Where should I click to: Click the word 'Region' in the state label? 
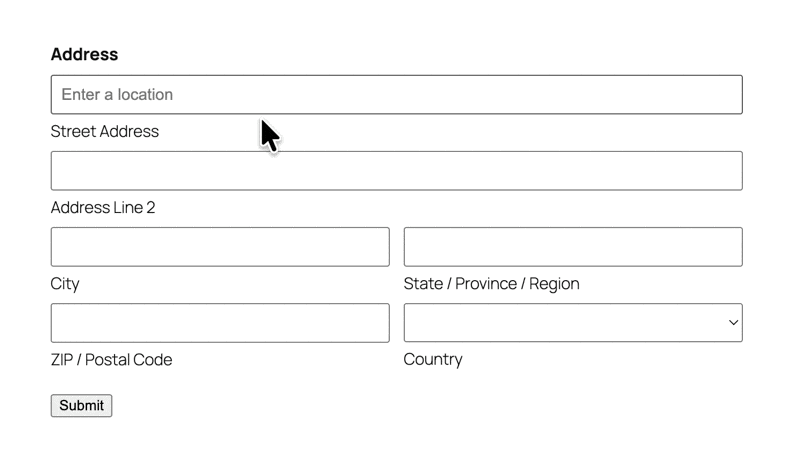point(554,284)
